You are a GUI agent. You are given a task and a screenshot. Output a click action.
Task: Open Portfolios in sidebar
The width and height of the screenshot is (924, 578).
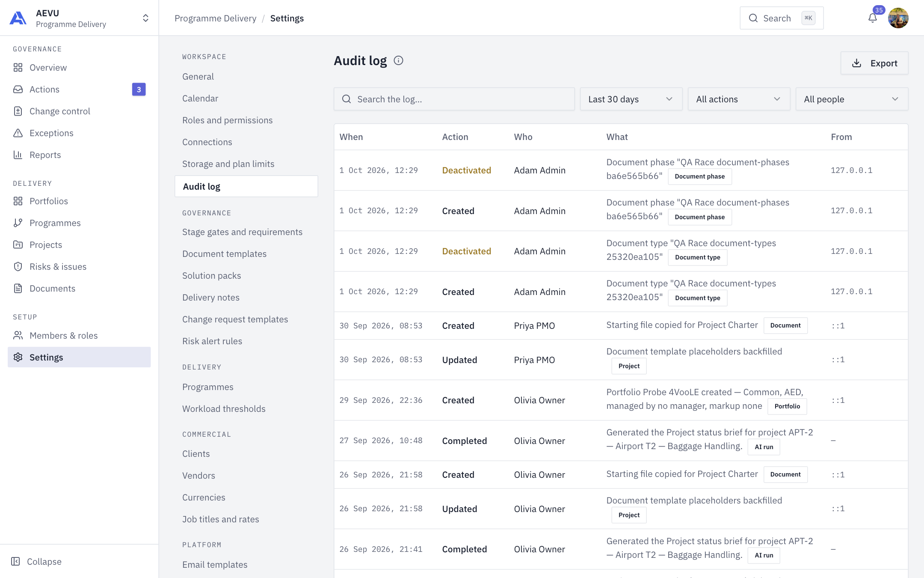[79, 201]
